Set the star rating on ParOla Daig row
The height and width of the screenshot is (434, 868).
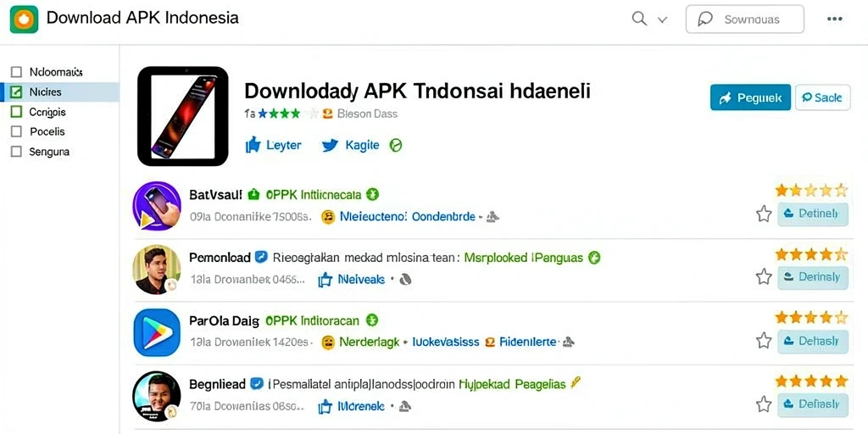pos(811,318)
